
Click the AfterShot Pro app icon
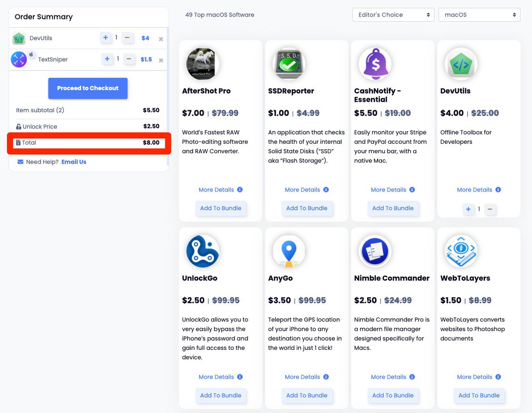(202, 64)
